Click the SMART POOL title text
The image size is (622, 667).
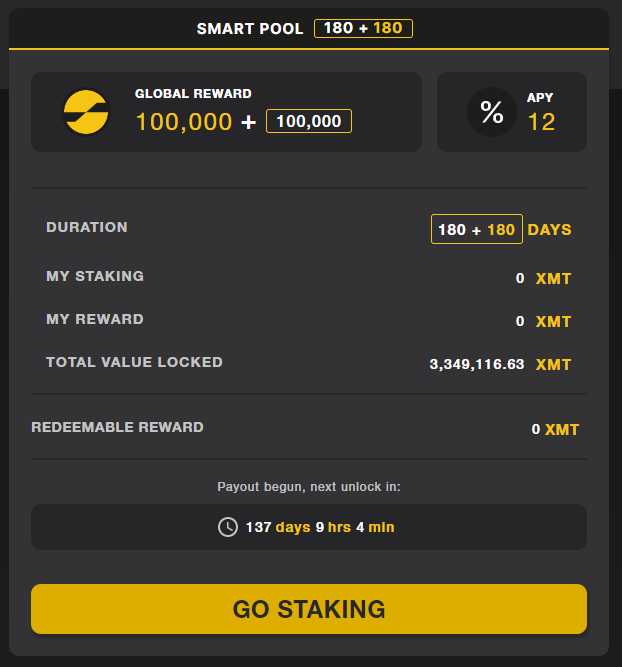[250, 28]
